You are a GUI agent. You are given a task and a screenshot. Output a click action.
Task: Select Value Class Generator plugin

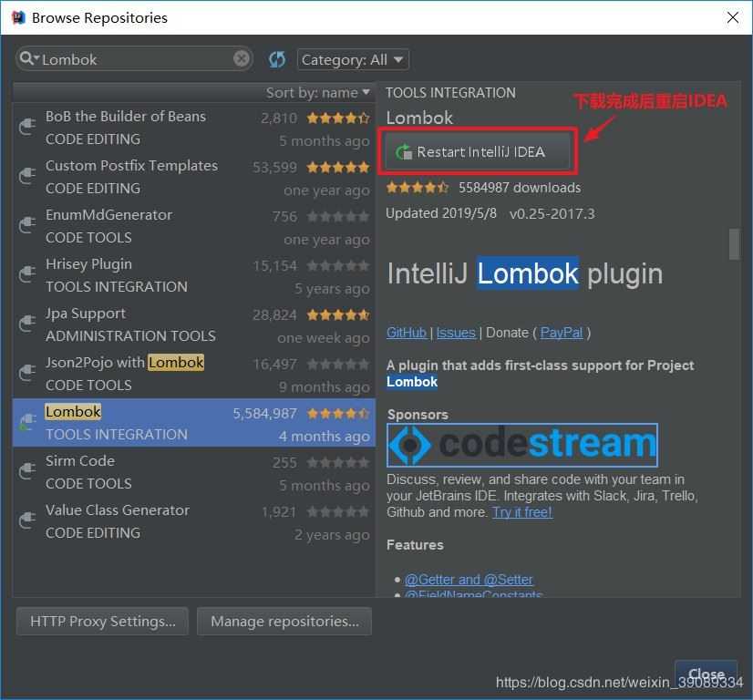click(x=193, y=521)
